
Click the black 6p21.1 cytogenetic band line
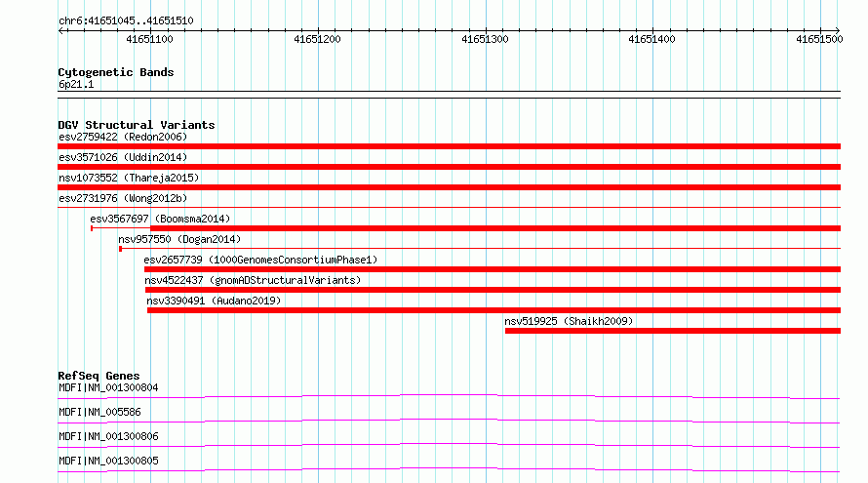coord(449,95)
